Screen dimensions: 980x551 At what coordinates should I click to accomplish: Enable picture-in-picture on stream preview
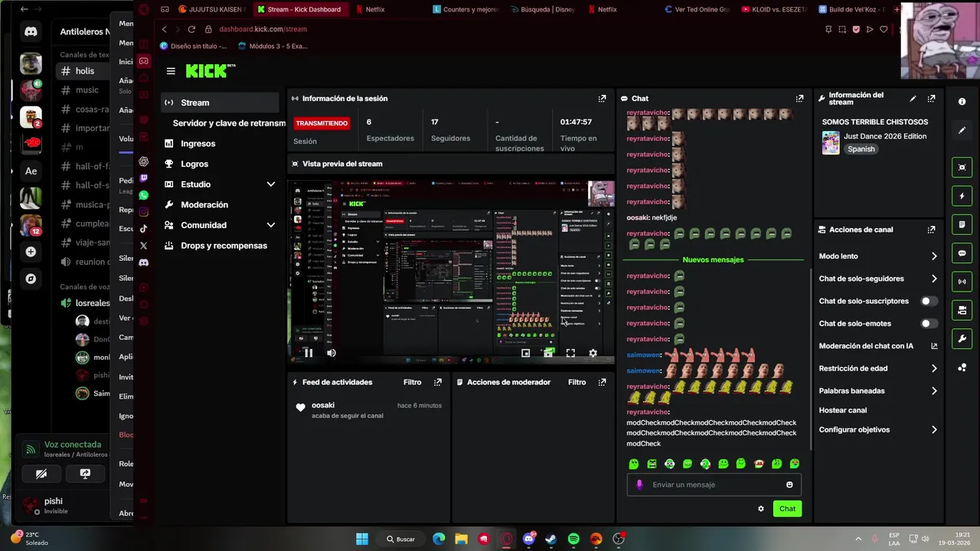(525, 353)
